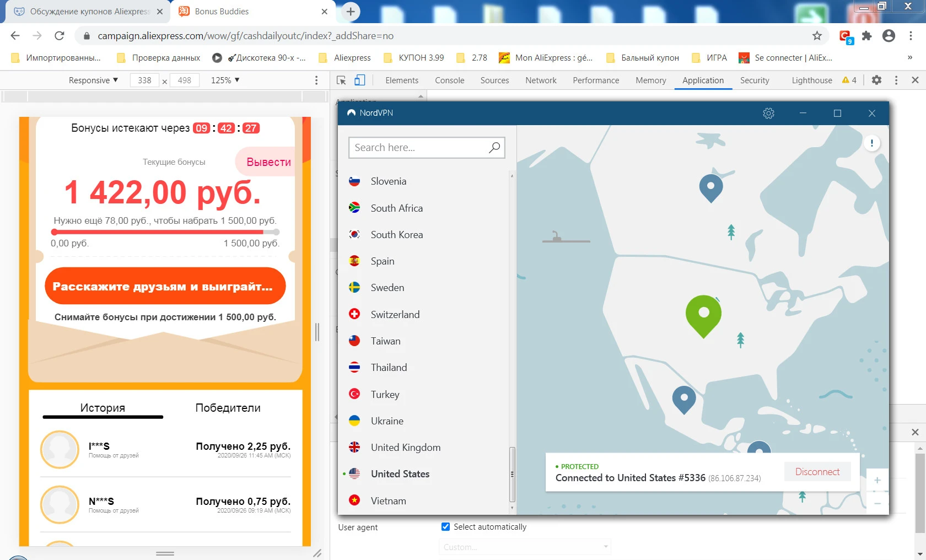The width and height of the screenshot is (926, 560).
Task: Open the Security tab
Action: 755,80
